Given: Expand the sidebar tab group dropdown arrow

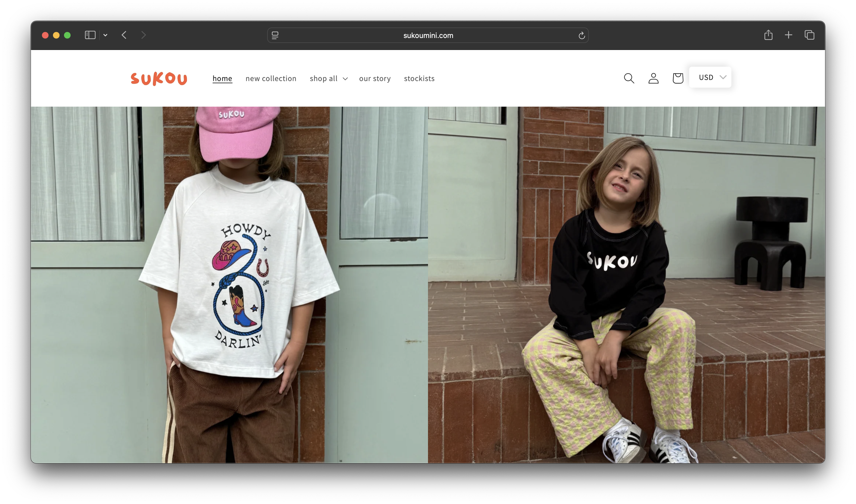Looking at the screenshot, I should (105, 35).
